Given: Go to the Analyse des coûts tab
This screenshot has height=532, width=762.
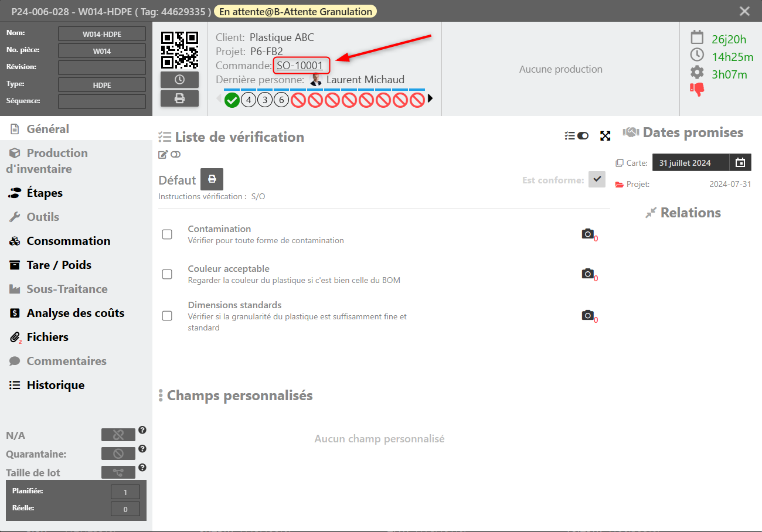Looking at the screenshot, I should [75, 313].
